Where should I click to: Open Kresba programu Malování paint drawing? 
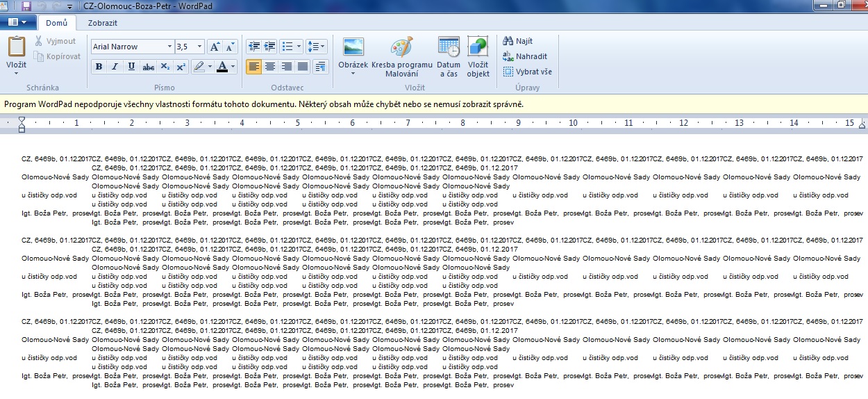coord(401,47)
